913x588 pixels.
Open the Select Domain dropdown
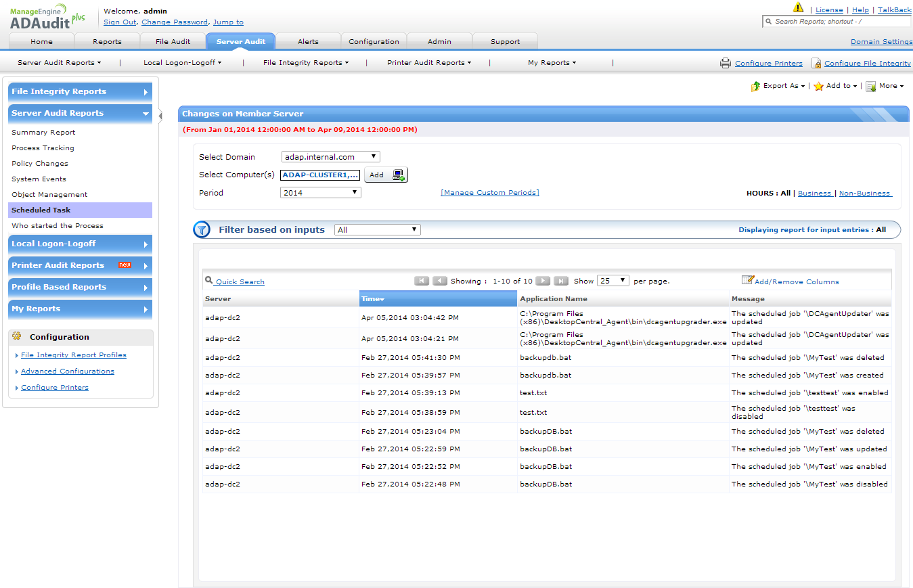(x=331, y=156)
